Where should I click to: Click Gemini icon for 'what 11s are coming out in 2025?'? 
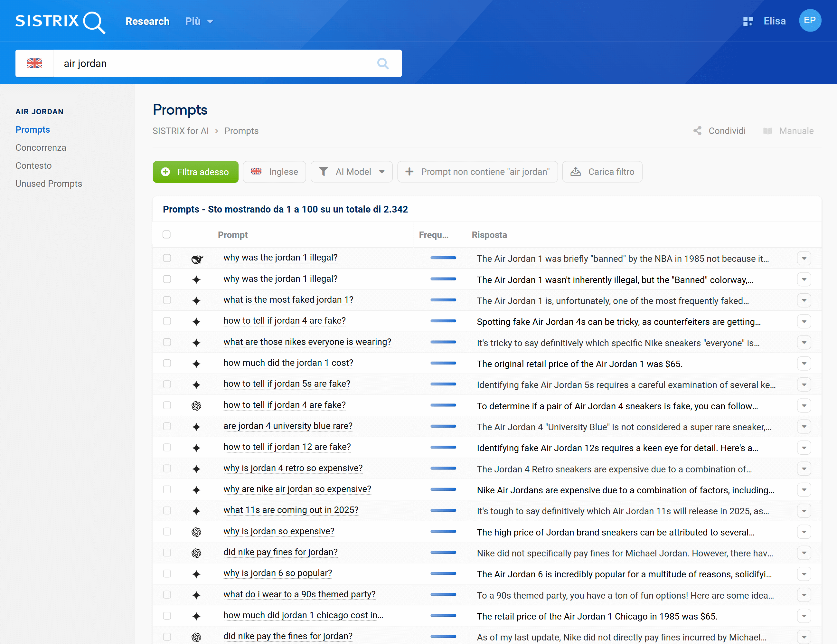coord(196,511)
